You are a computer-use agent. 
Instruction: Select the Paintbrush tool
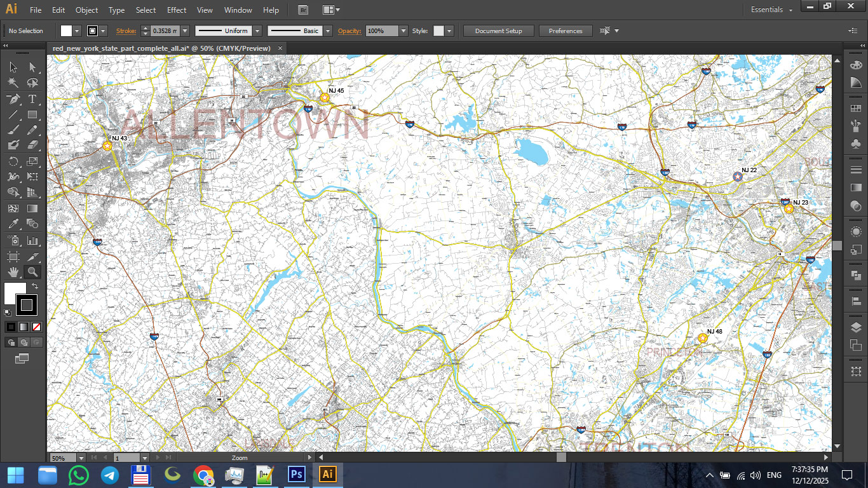(13, 130)
